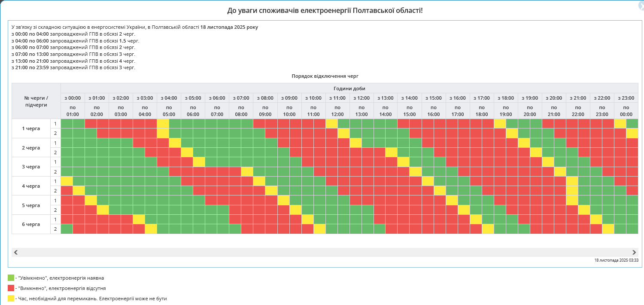Image resolution: width=644 pixels, height=305 pixels.
Task: Click the "1 черга" row label
Action: coord(31,128)
